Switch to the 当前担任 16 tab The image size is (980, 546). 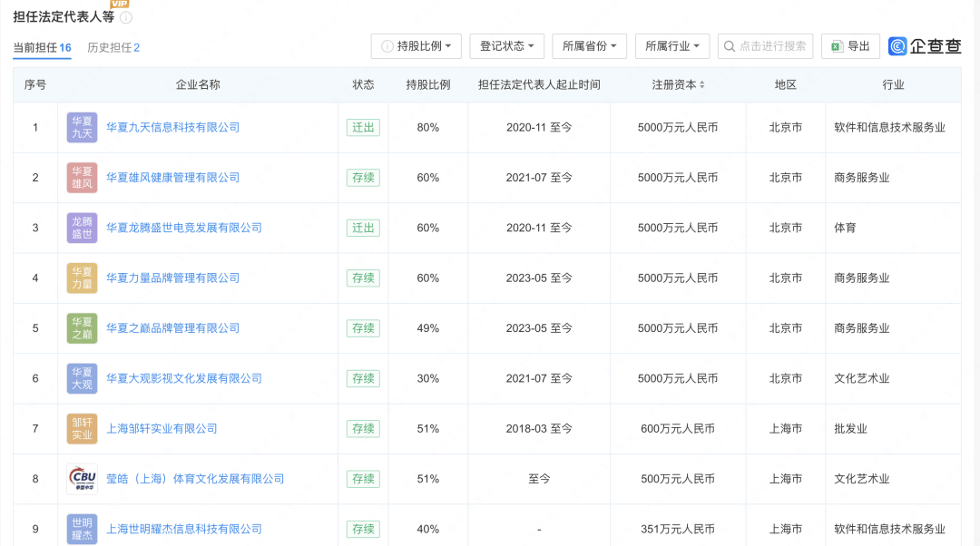[42, 47]
